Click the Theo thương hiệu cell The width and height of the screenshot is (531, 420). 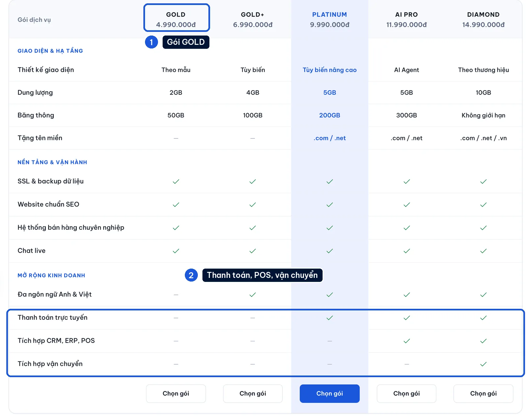(483, 70)
